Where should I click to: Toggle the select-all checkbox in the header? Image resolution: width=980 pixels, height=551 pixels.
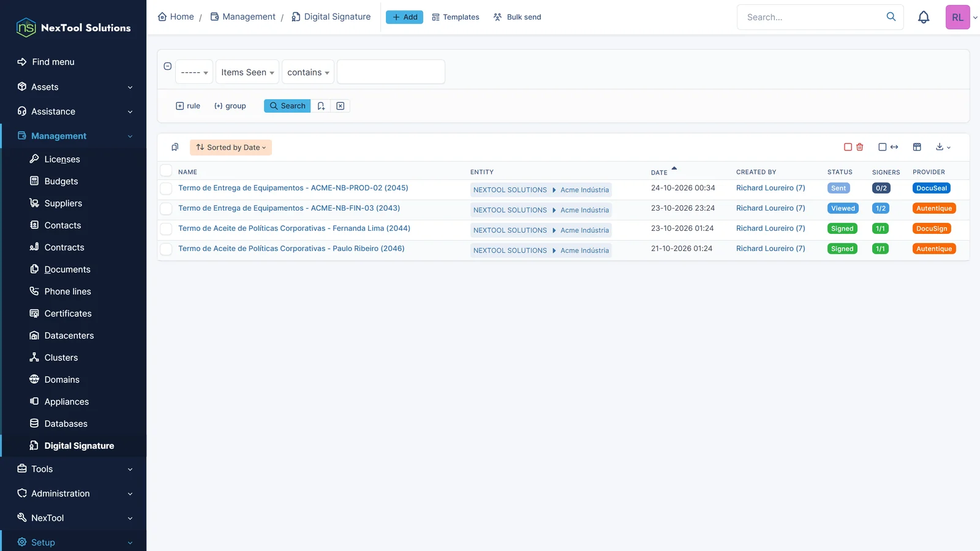point(166,171)
